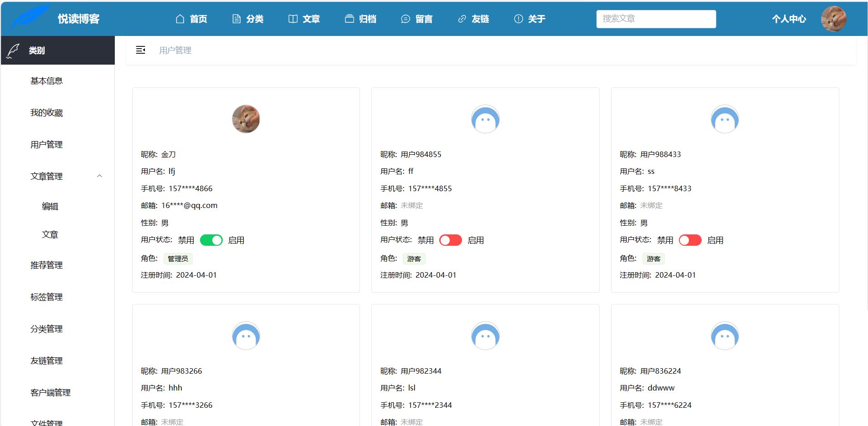Open 留言 in top navigation
This screenshot has height=426, width=868.
pyautogui.click(x=424, y=19)
